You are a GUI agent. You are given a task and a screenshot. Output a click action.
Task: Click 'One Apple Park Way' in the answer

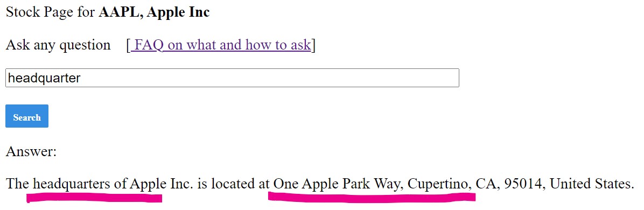[x=339, y=184]
